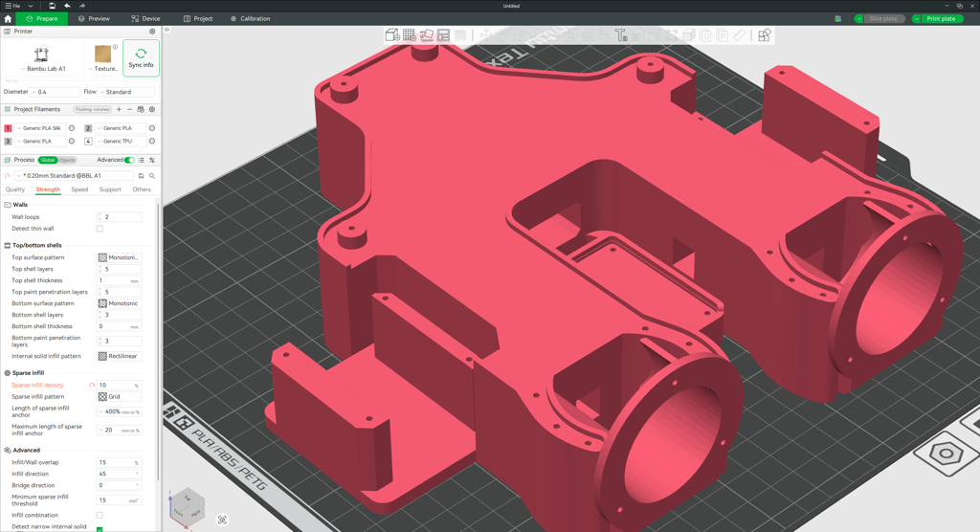The image size is (980, 532).
Task: Edit filament 4 Generic TPU preset
Action: pyautogui.click(x=152, y=142)
